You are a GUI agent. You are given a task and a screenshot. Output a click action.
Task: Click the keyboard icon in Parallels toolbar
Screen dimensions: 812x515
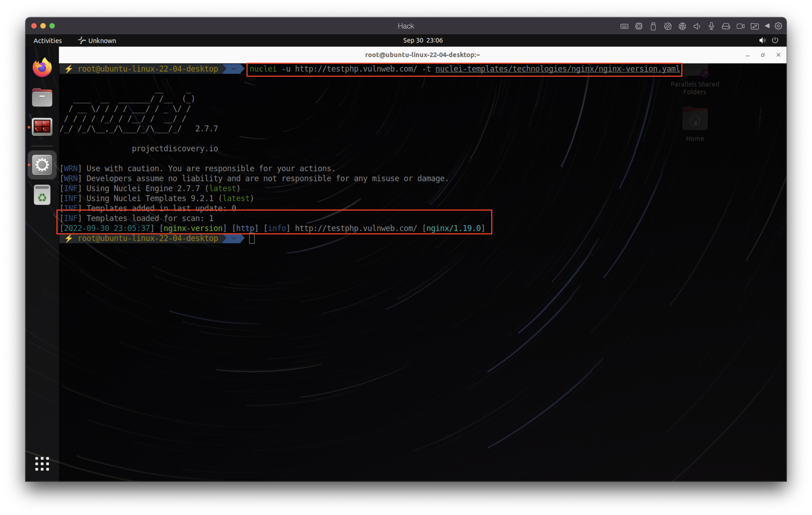[x=624, y=26]
